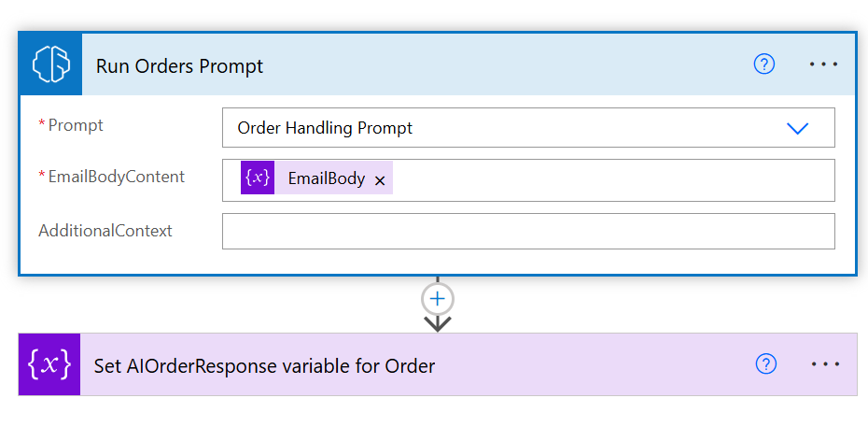
Task: Expand the Prompt dropdown chevron
Action: click(797, 128)
